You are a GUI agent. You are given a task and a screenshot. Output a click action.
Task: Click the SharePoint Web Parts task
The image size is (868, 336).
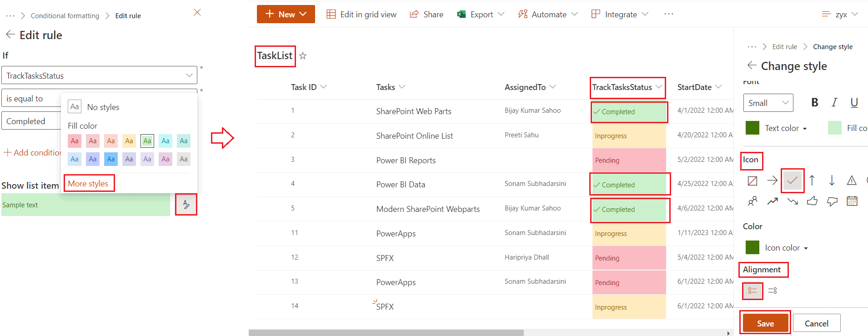pyautogui.click(x=414, y=111)
